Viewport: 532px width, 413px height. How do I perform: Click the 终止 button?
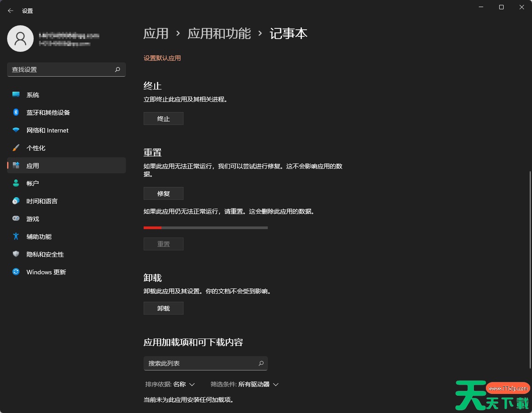point(164,119)
